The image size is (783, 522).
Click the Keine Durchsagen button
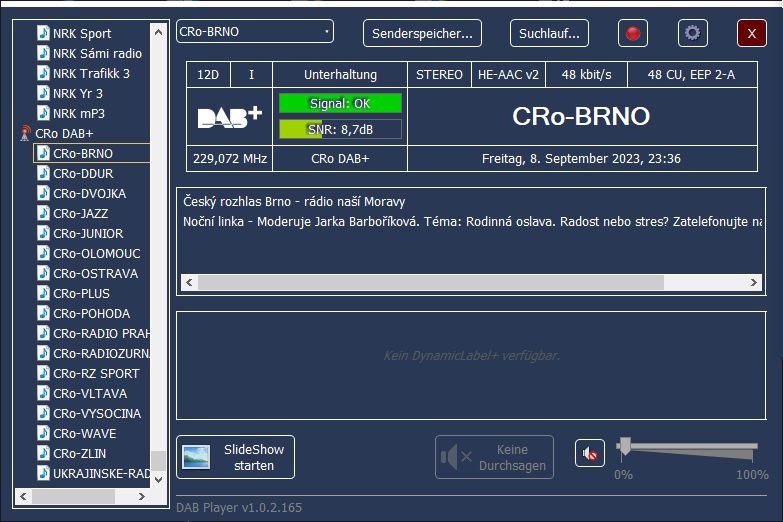pyautogui.click(x=494, y=457)
